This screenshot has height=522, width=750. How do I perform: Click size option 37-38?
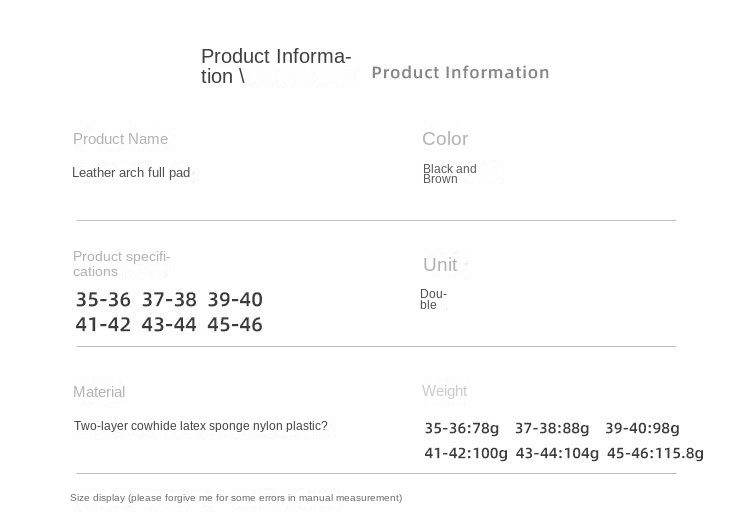click(x=169, y=300)
